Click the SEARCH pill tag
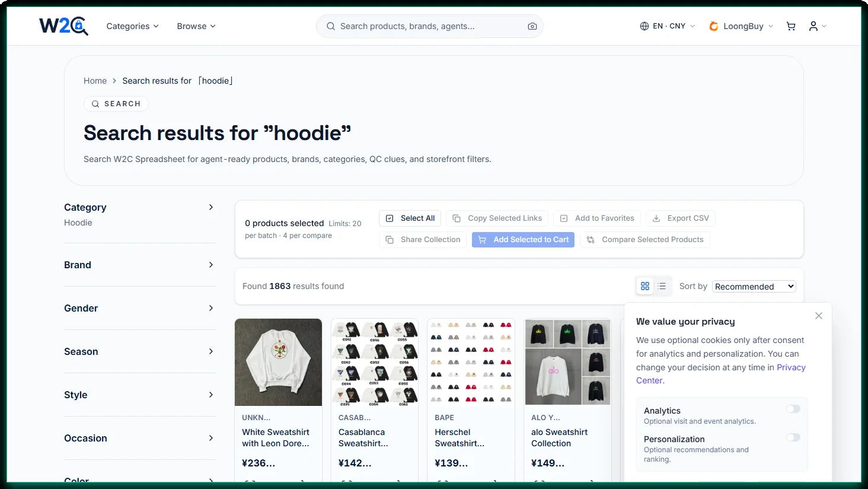The height and width of the screenshot is (489, 868). [x=116, y=104]
